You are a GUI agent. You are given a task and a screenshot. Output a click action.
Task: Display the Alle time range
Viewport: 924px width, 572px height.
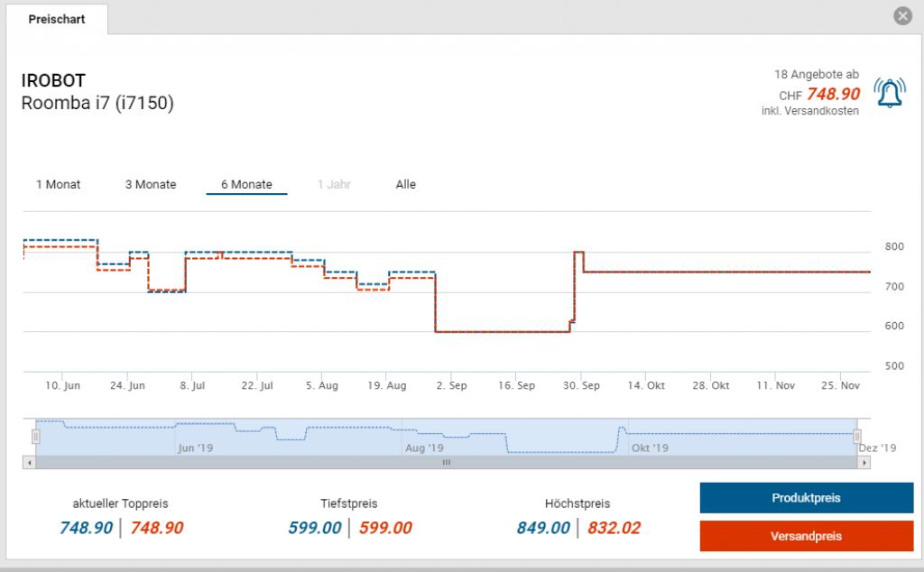coord(406,184)
